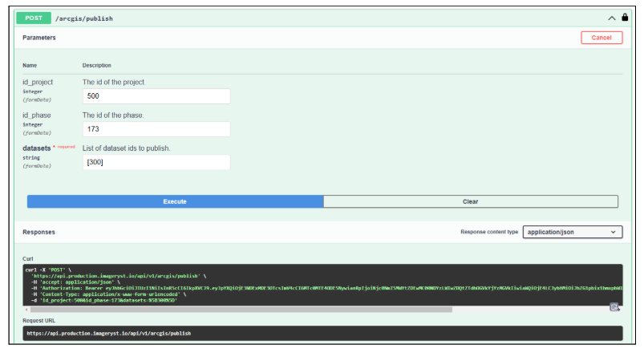Click the lock authorization icon
Image resolution: width=644 pixels, height=361 pixels.
pos(625,18)
